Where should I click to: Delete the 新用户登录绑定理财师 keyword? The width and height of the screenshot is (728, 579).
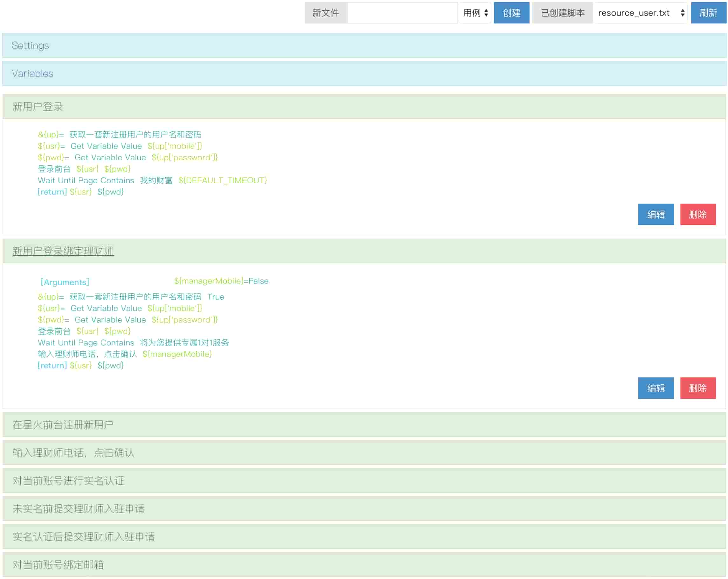[697, 388]
